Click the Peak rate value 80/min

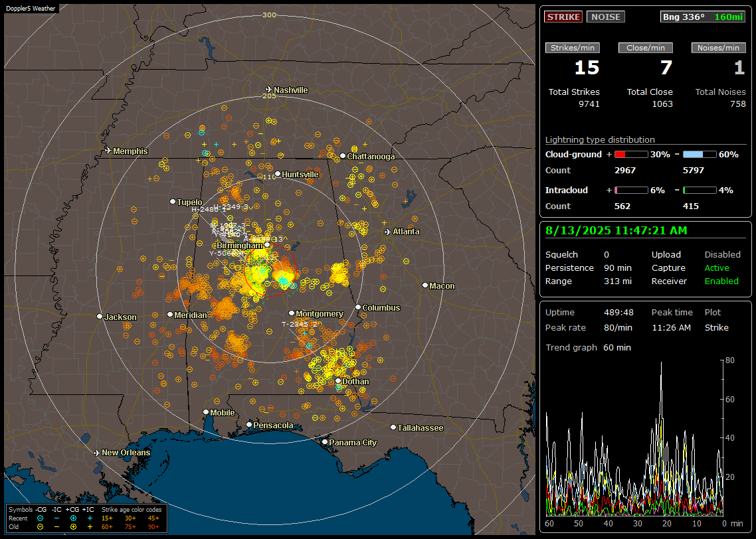[x=618, y=327]
